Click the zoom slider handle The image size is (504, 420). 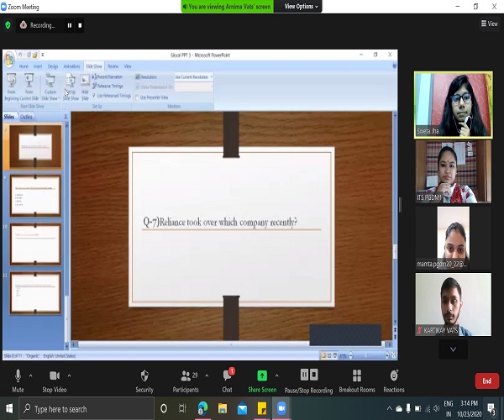point(365,355)
